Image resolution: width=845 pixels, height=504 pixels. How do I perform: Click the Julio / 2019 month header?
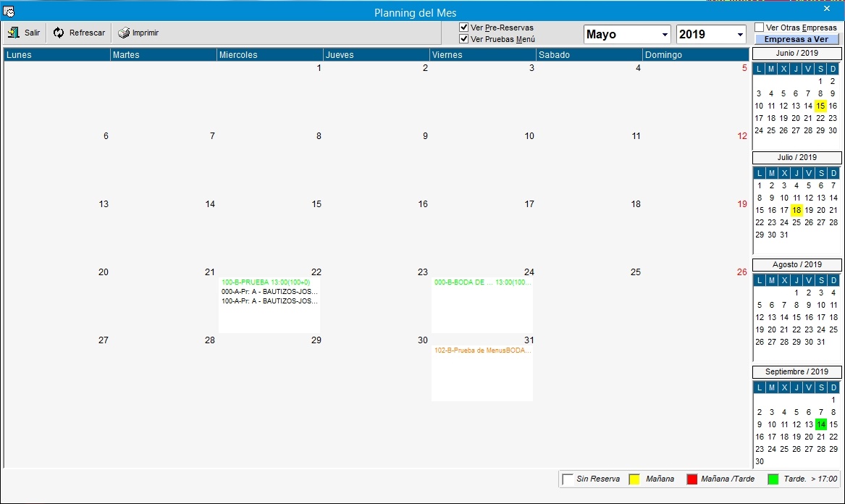(x=797, y=157)
